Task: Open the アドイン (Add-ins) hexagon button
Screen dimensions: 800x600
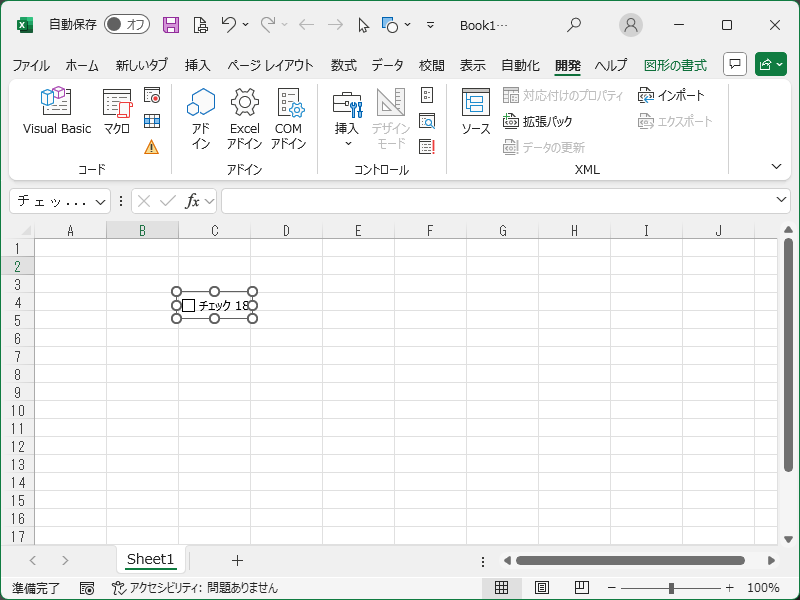Action: (201, 118)
